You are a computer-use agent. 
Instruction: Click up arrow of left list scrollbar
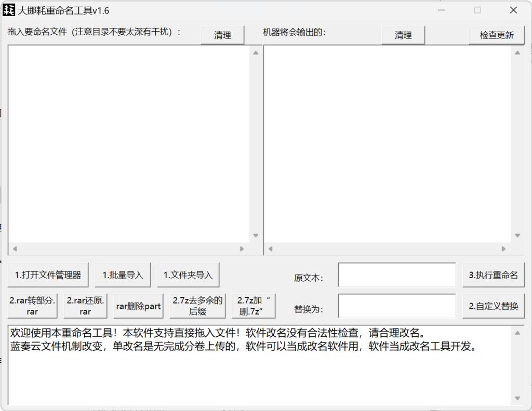coord(256,52)
